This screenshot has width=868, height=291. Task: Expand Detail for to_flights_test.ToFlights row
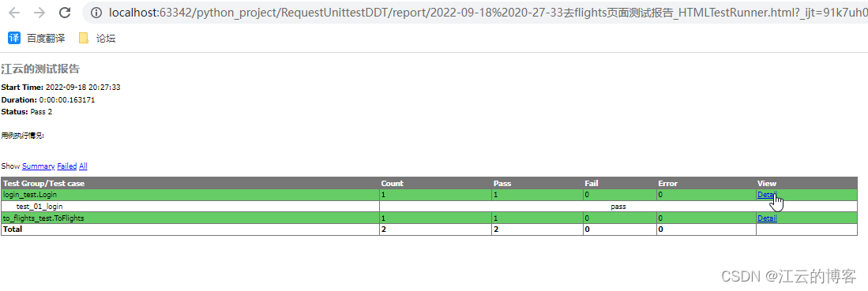[x=767, y=218]
